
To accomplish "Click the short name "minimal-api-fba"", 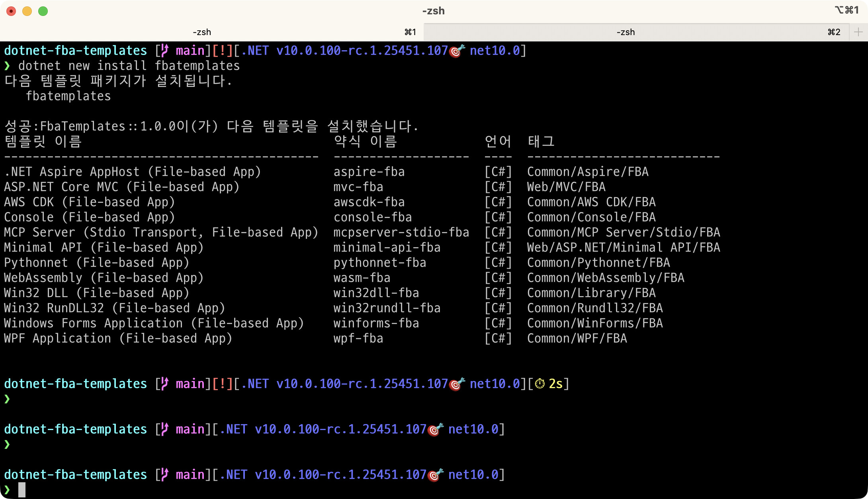I will [x=387, y=248].
